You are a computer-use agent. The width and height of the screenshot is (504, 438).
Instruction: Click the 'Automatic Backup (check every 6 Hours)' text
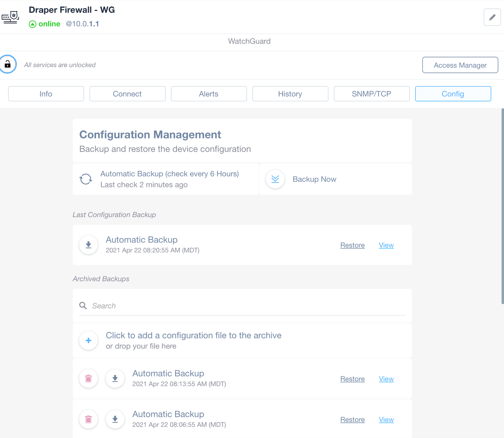coord(169,174)
